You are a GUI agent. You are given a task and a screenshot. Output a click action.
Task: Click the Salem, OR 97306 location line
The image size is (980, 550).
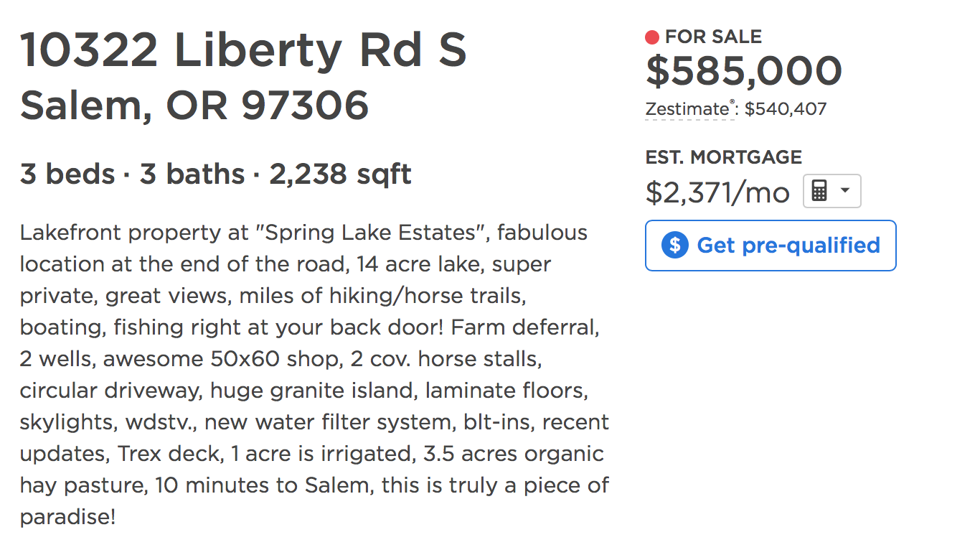pyautogui.click(x=194, y=106)
